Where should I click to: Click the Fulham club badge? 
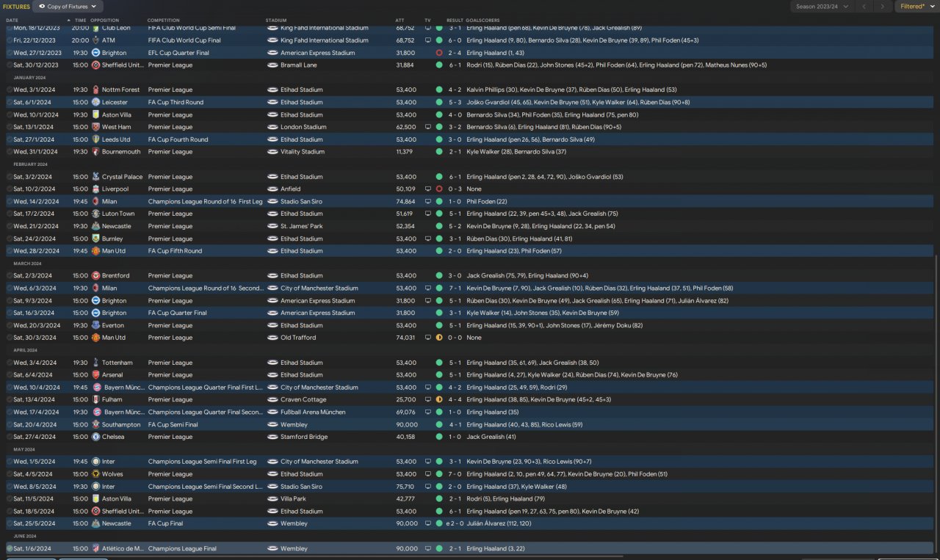pyautogui.click(x=95, y=400)
